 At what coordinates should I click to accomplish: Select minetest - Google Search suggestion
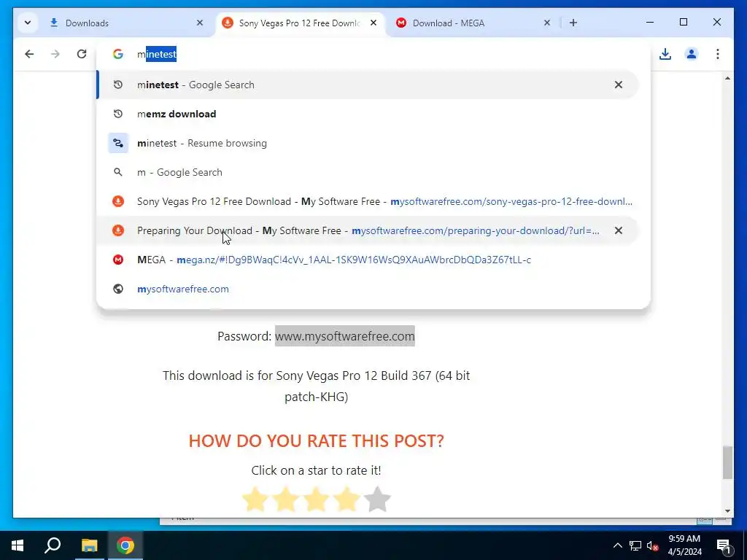[367, 85]
